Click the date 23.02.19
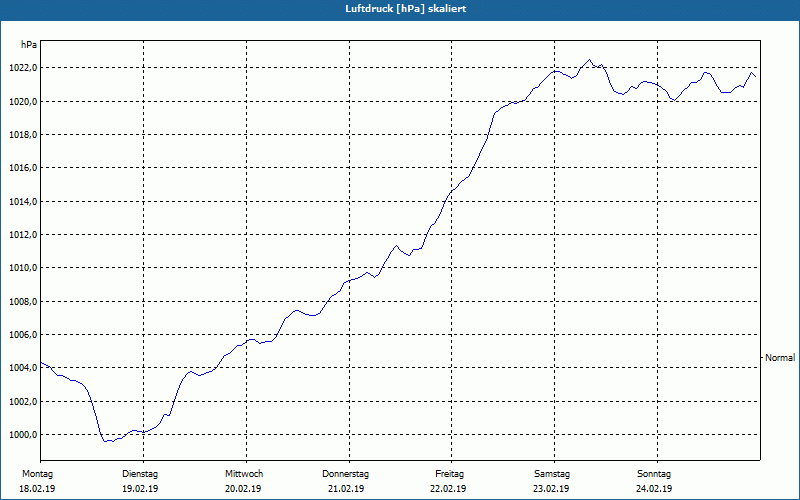Screen dimensions: 800x500 coord(551,489)
